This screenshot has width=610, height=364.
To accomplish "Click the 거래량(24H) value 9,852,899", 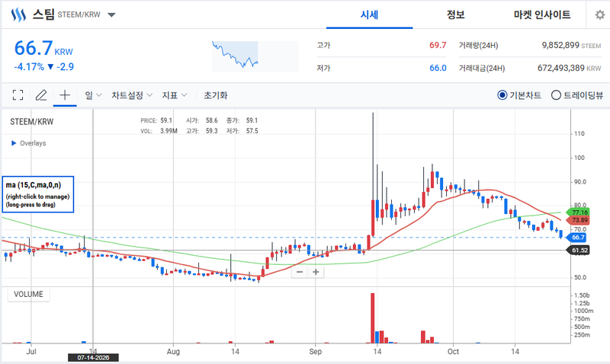I will point(560,45).
